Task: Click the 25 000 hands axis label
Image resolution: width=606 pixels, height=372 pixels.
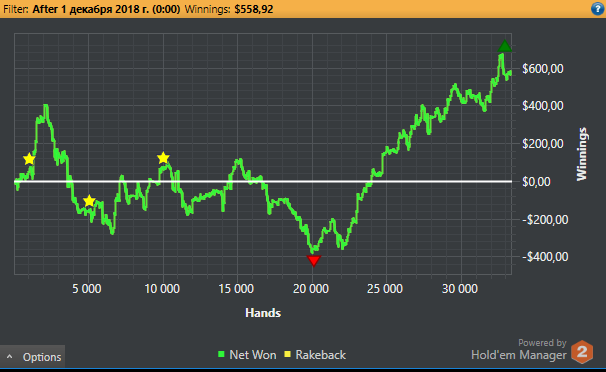Action: 385,289
